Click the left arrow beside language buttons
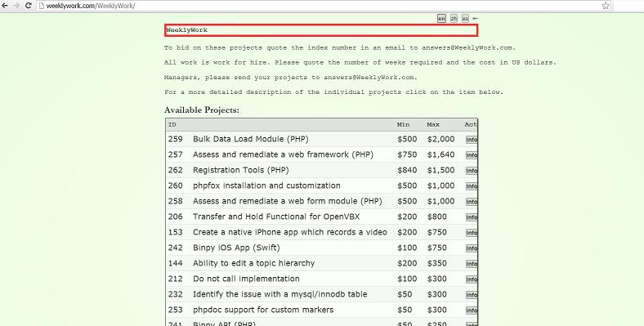This screenshot has width=644, height=326. click(x=475, y=19)
